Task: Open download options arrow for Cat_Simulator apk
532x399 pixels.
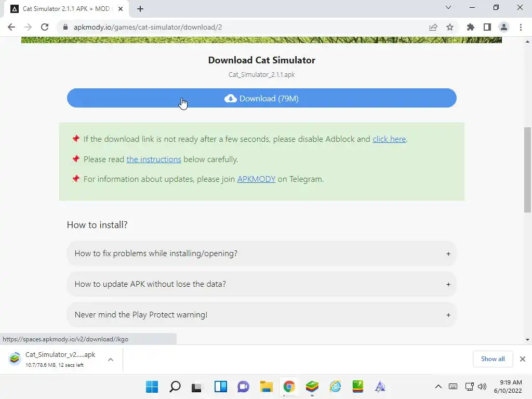Action: point(111,360)
